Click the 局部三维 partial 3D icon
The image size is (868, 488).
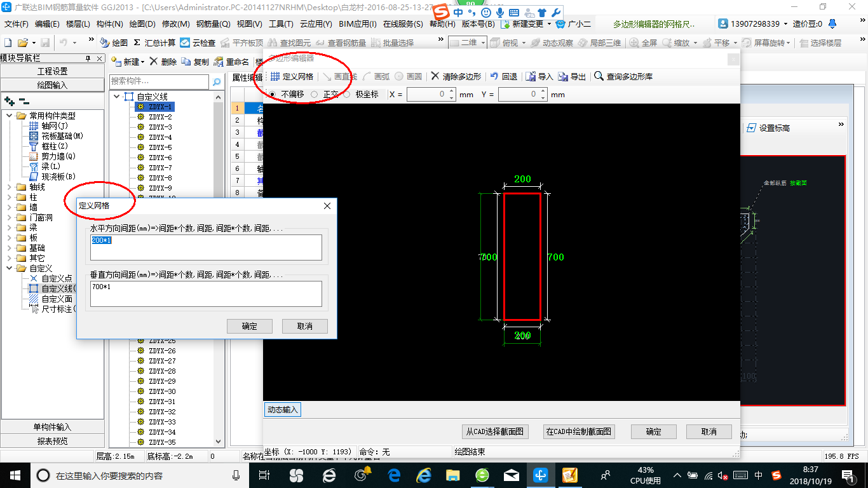[x=599, y=43]
